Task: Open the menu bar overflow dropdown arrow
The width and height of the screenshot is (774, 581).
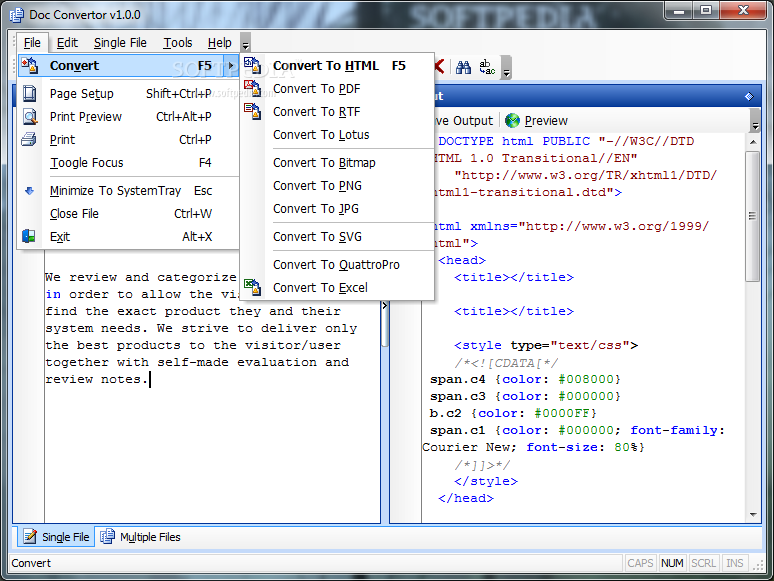Action: (x=245, y=43)
